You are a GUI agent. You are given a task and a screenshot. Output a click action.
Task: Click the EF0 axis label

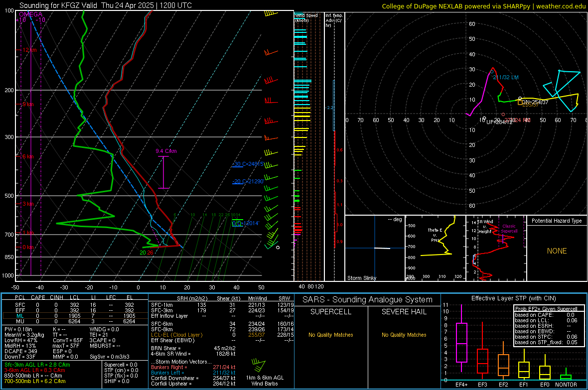tap(545, 385)
